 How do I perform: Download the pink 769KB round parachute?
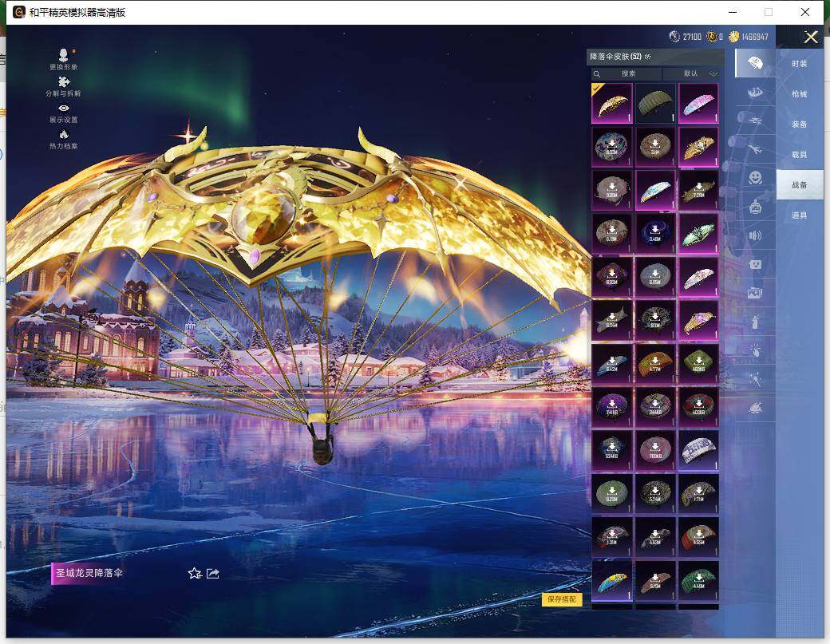coord(655,451)
